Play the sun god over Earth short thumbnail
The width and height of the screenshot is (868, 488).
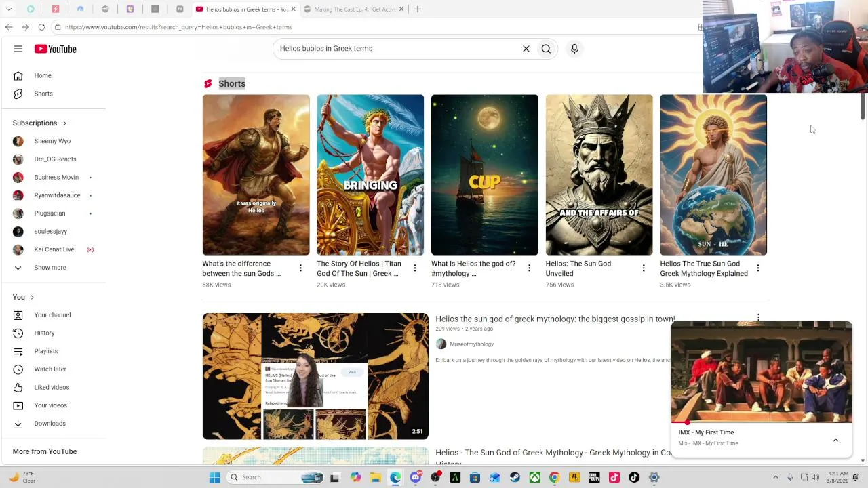[x=713, y=175]
